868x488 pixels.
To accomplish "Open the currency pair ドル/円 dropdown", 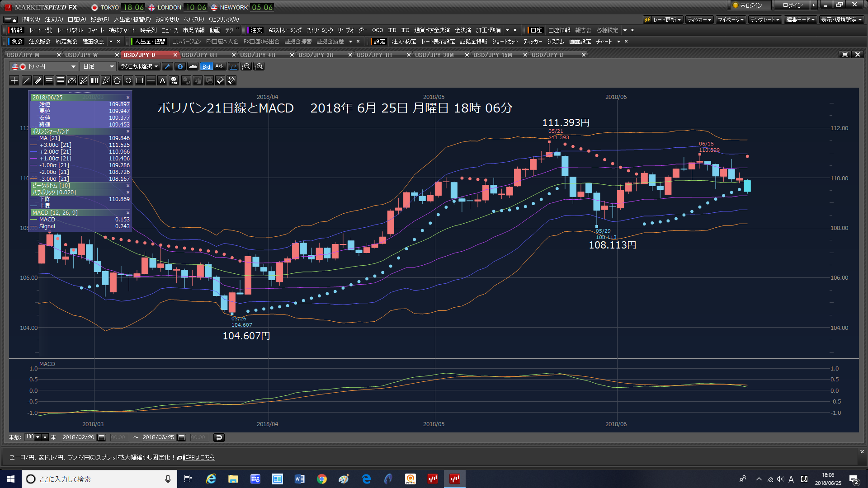I will point(43,66).
